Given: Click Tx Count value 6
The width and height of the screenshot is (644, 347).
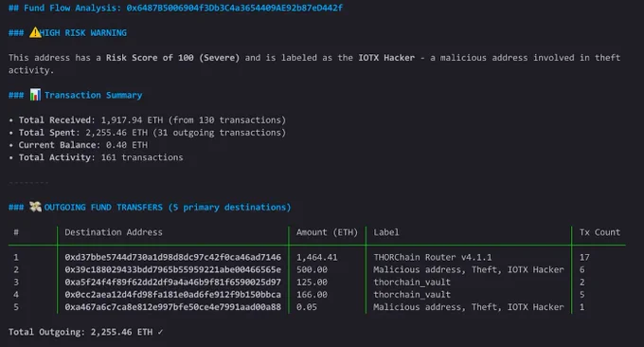Looking at the screenshot, I should (582, 269).
